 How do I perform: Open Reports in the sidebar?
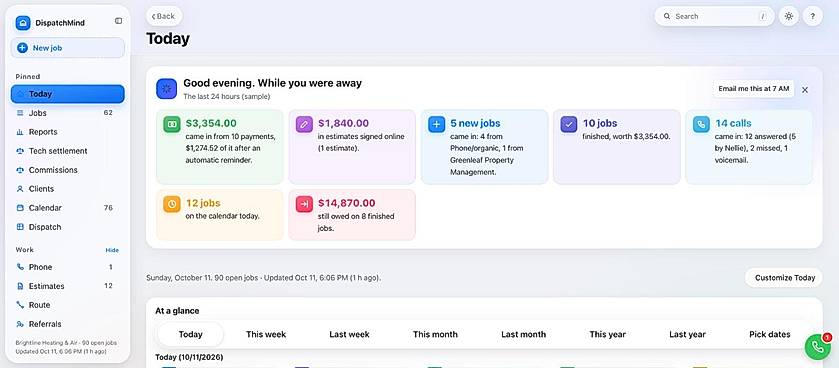click(x=67, y=132)
